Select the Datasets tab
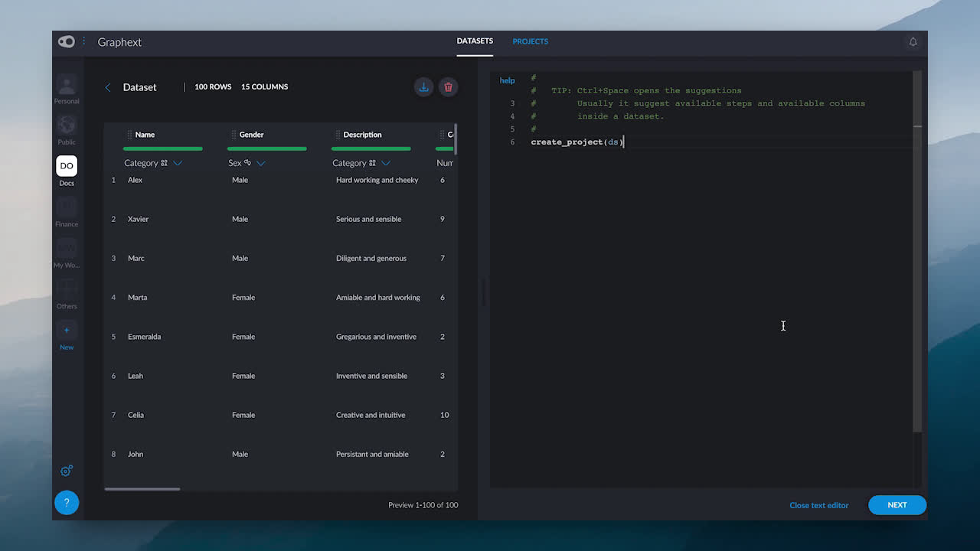 475,41
